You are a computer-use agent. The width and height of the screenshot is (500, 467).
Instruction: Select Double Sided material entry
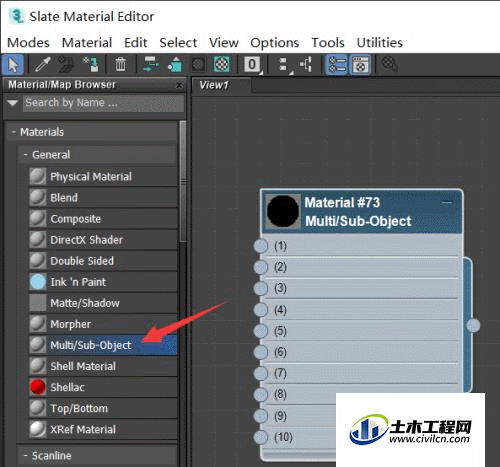point(103,261)
